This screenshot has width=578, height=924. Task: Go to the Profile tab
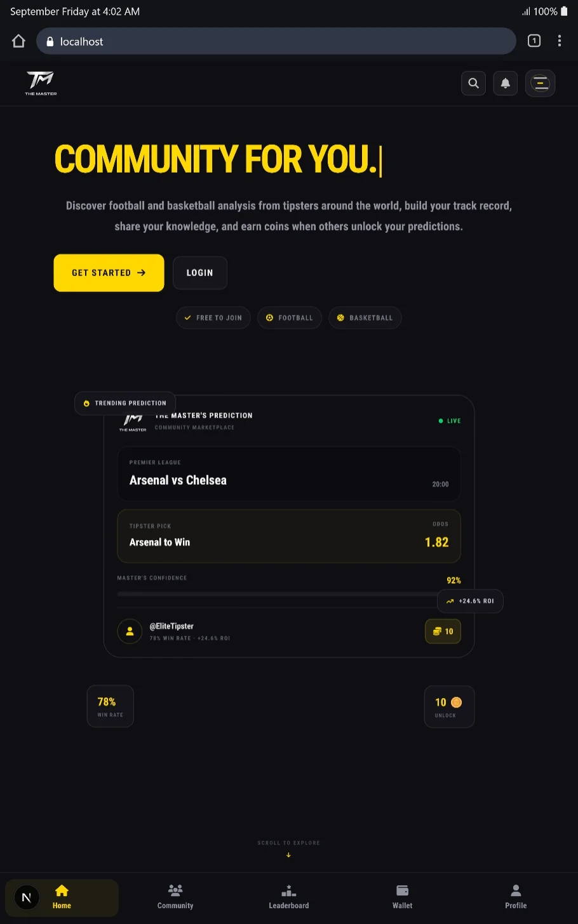(x=516, y=897)
